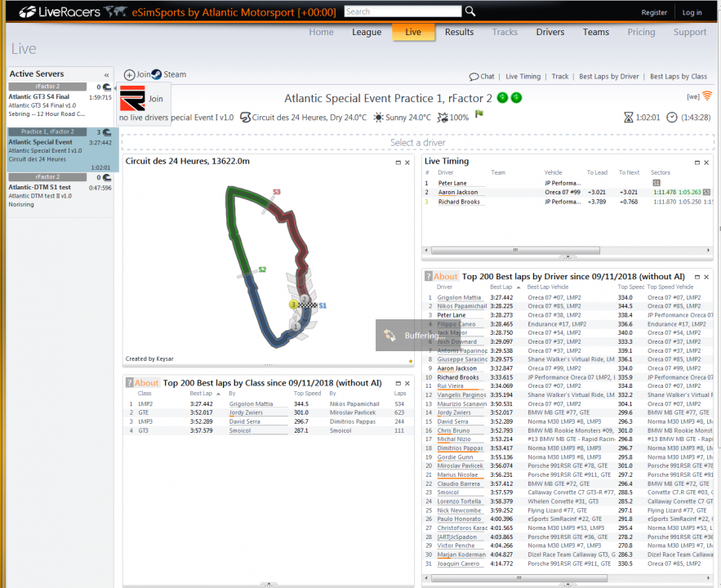Open the Pricing tab
This screenshot has height=588, width=721.
coord(641,32)
